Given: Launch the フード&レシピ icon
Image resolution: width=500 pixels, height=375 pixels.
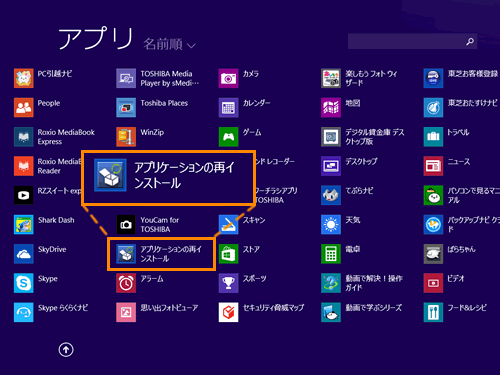Looking at the screenshot, I should point(433,312).
